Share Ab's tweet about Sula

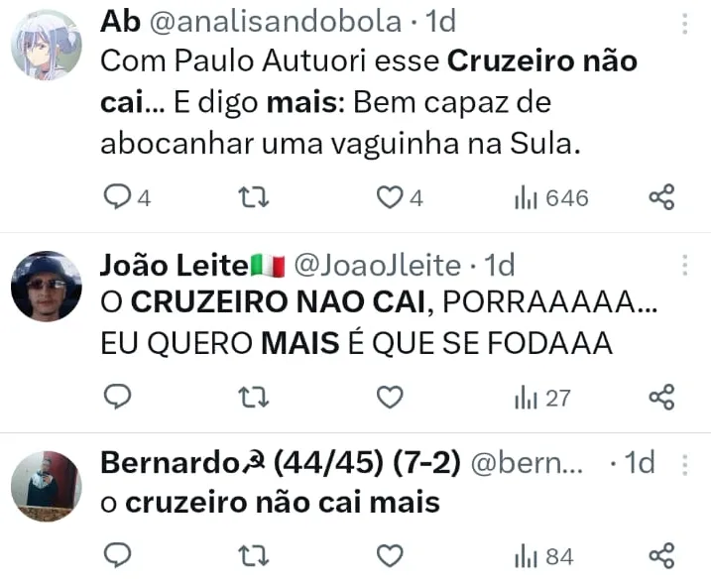661,198
